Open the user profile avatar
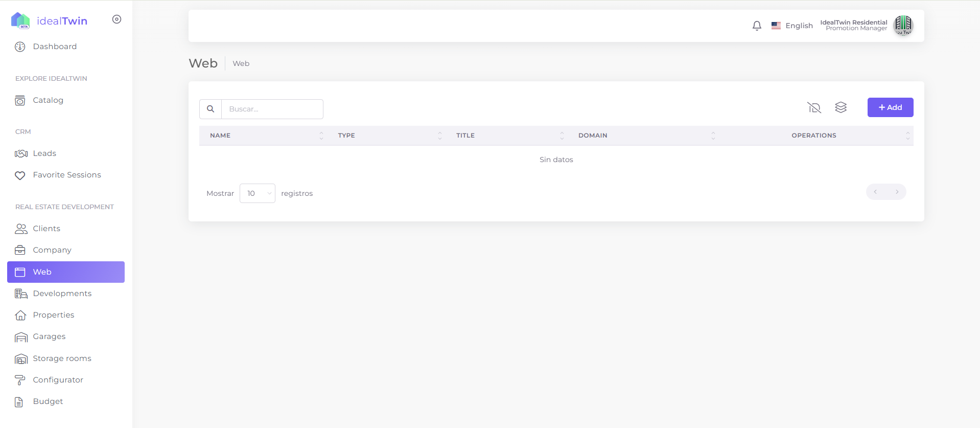 tap(903, 25)
